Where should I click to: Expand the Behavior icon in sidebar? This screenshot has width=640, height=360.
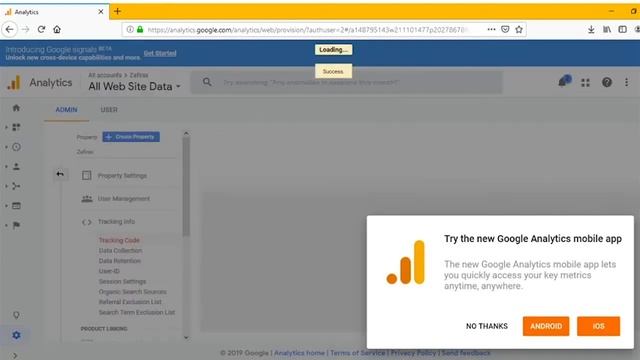(x=16, y=206)
